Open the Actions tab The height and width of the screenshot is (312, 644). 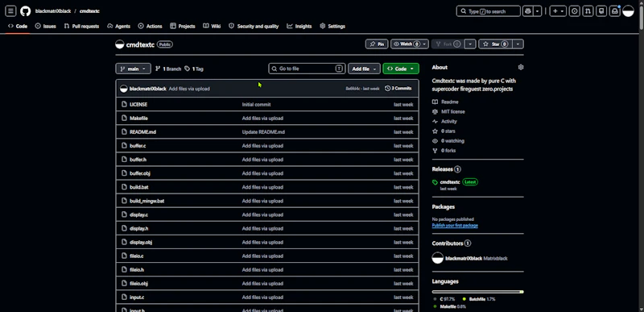[150, 27]
